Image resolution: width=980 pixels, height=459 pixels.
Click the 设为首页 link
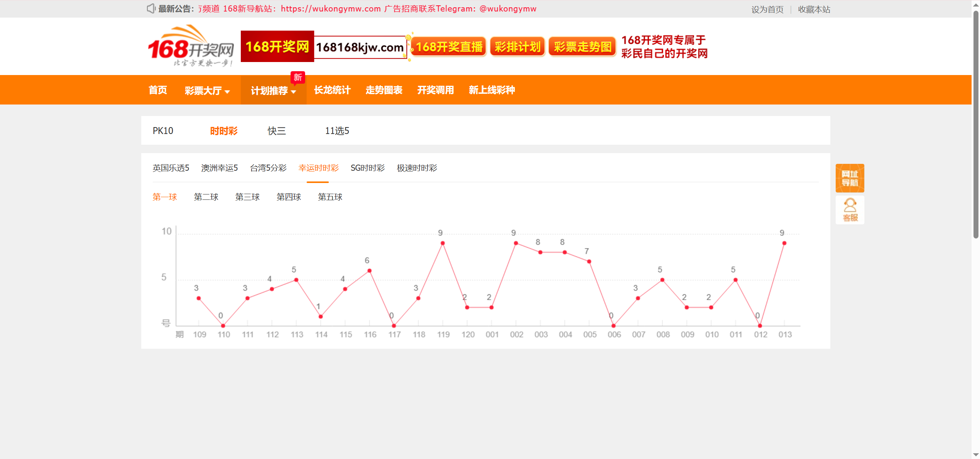[767, 9]
